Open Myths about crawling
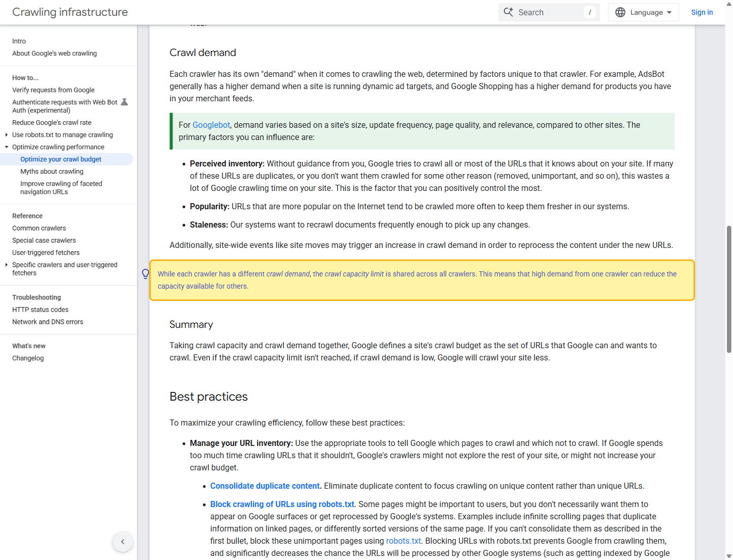 (52, 172)
